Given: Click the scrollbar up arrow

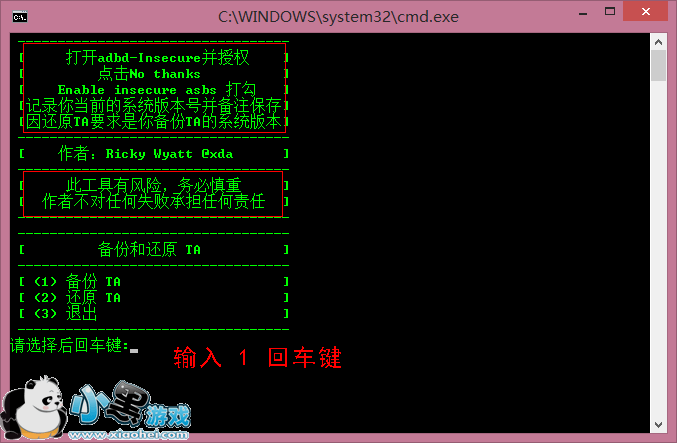Looking at the screenshot, I should click(658, 42).
